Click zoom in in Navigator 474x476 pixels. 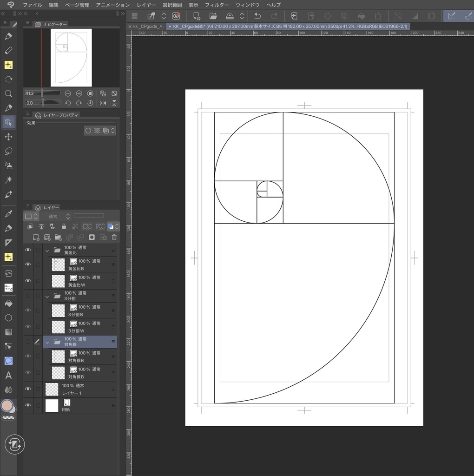pos(79,93)
